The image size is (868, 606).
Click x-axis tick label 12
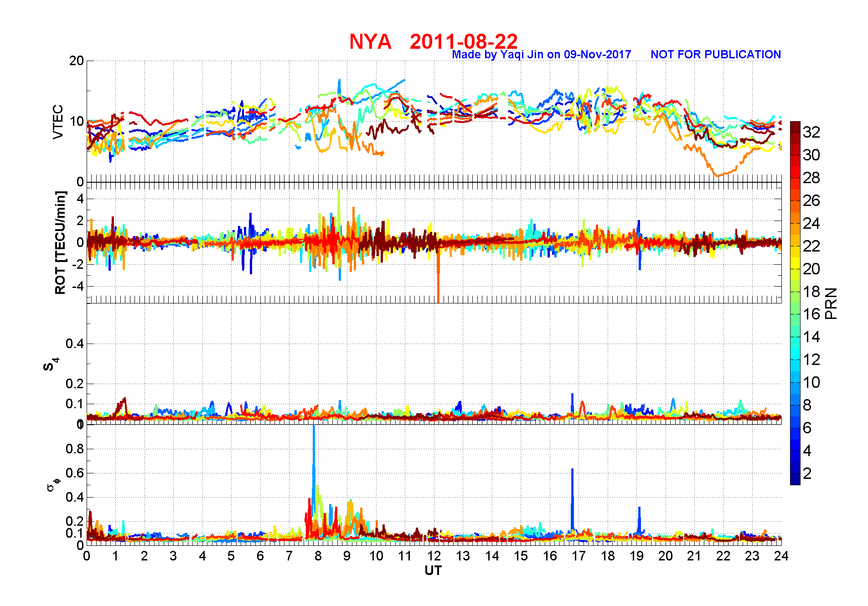pyautogui.click(x=434, y=556)
